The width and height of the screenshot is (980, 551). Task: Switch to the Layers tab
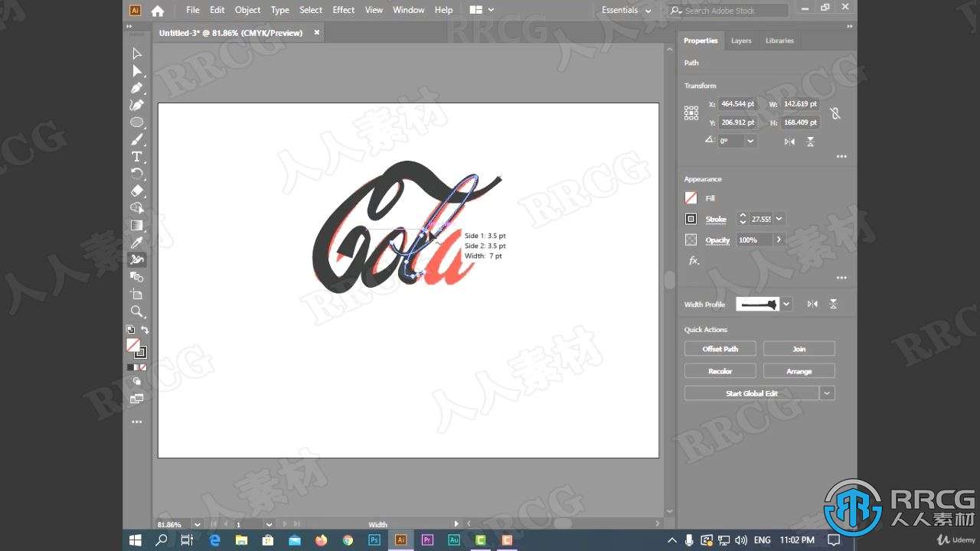click(x=741, y=41)
